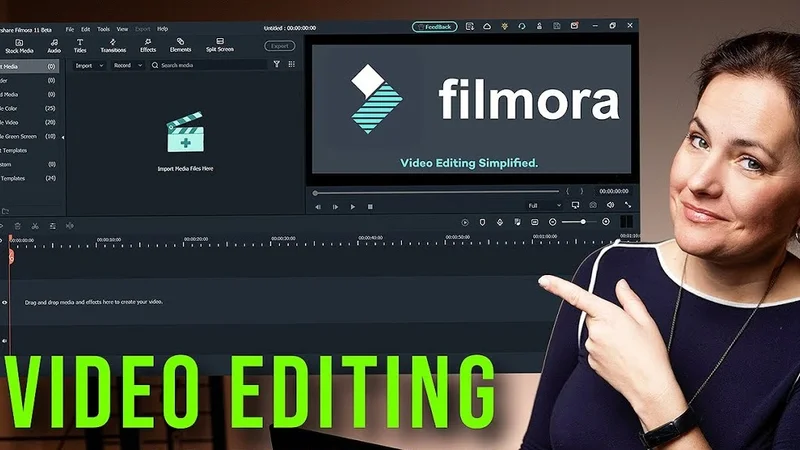Click the play frame-by-frame button
This screenshot has width=800, height=450.
tap(335, 207)
